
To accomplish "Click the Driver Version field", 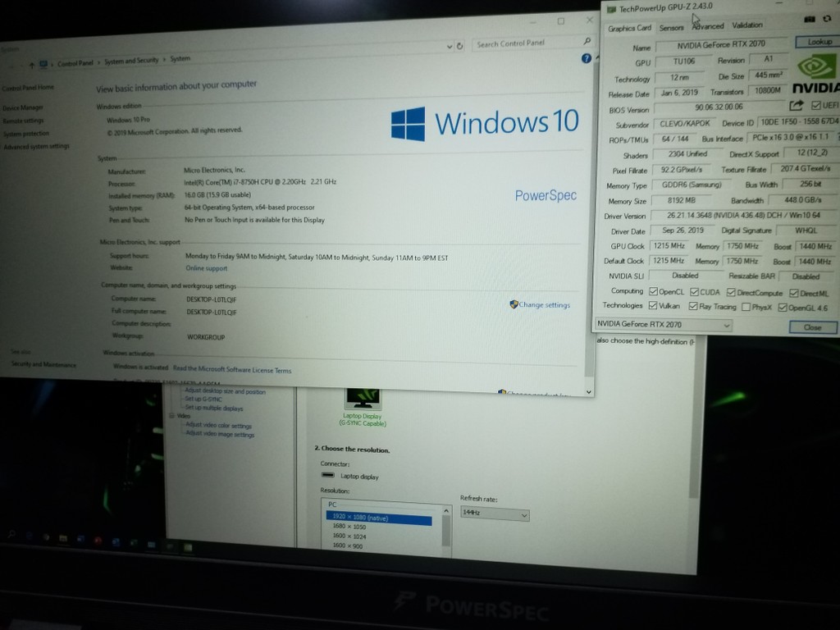I will click(745, 216).
